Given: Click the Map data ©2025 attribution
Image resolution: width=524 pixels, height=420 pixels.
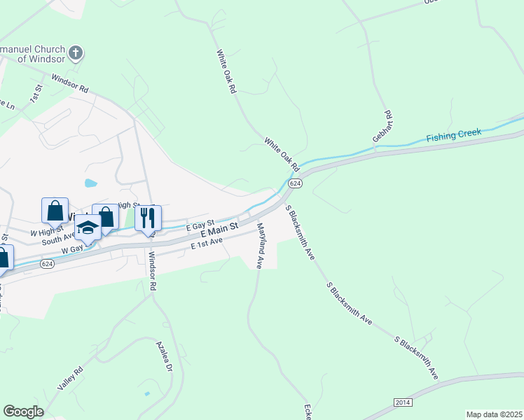Looking at the screenshot, I should click(495, 414).
